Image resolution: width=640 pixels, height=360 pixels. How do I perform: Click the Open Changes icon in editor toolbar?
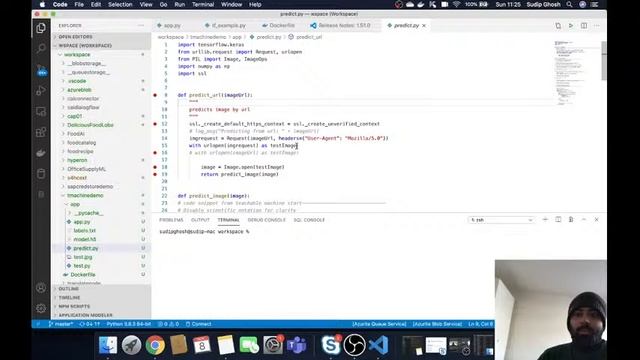click(x=558, y=26)
